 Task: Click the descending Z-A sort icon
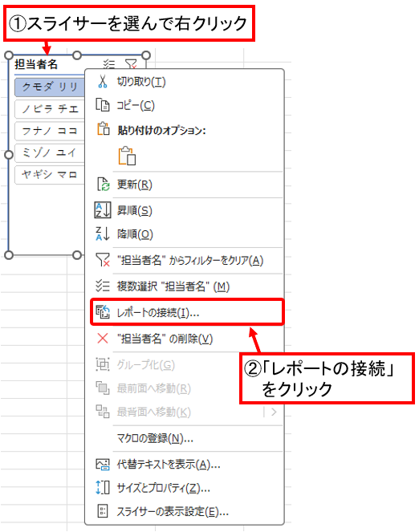point(103,234)
